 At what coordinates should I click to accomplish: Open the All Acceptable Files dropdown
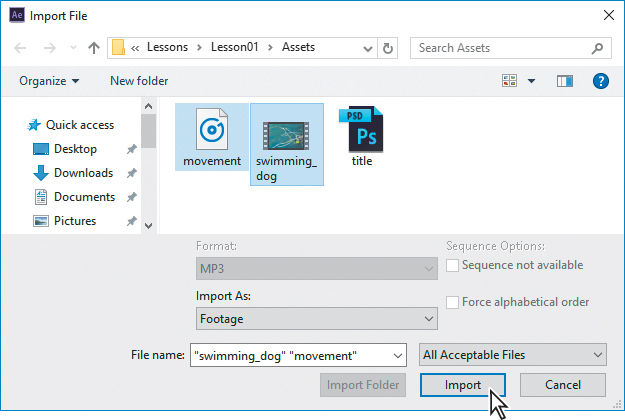click(x=513, y=355)
